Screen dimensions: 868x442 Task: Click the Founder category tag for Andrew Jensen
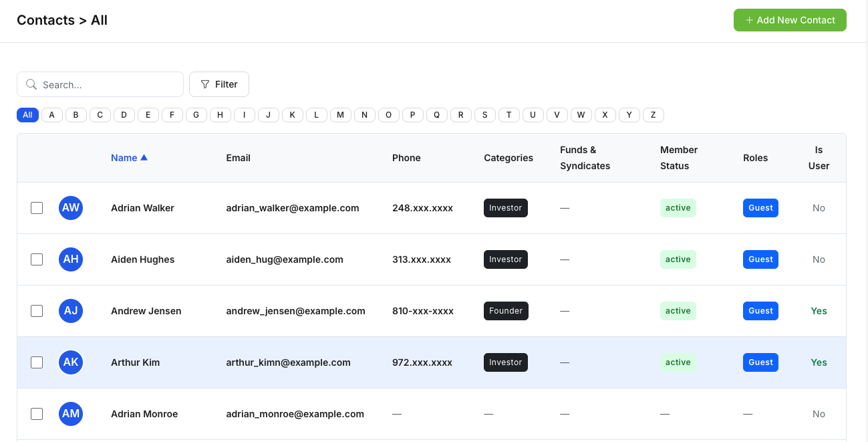pyautogui.click(x=506, y=311)
